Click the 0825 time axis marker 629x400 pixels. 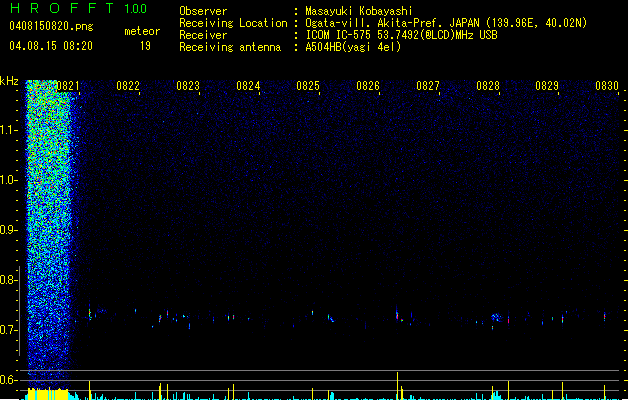point(308,86)
